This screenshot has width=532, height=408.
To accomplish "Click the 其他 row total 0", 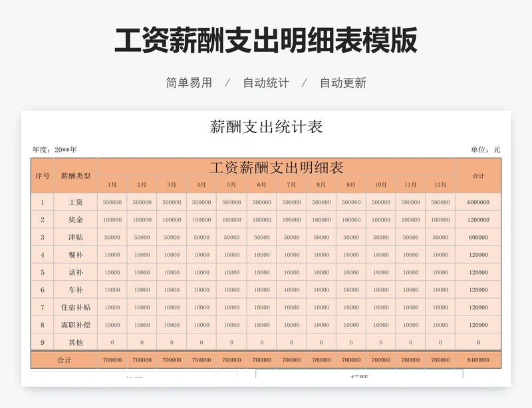I will click(x=478, y=342).
